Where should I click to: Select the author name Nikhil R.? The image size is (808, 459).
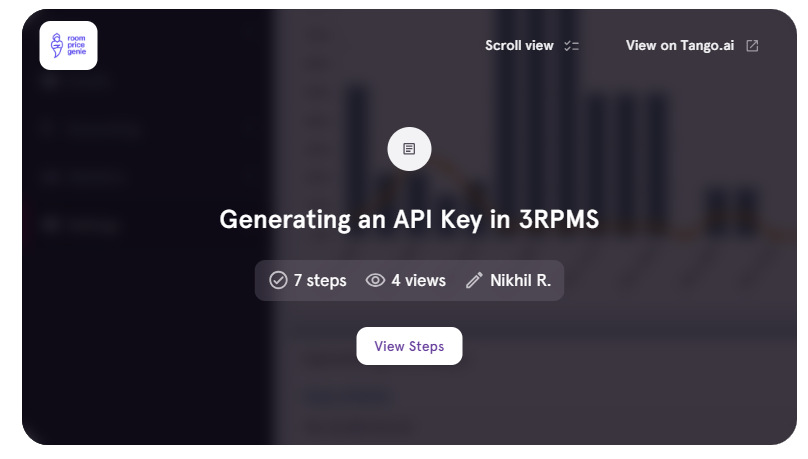point(520,280)
